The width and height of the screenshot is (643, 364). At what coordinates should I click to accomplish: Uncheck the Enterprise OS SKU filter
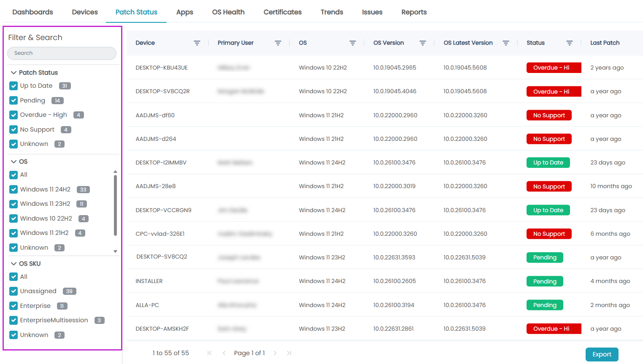point(13,305)
